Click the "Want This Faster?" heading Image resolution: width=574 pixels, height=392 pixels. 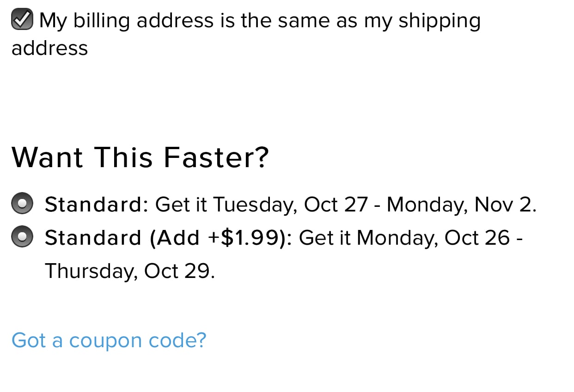click(x=140, y=157)
